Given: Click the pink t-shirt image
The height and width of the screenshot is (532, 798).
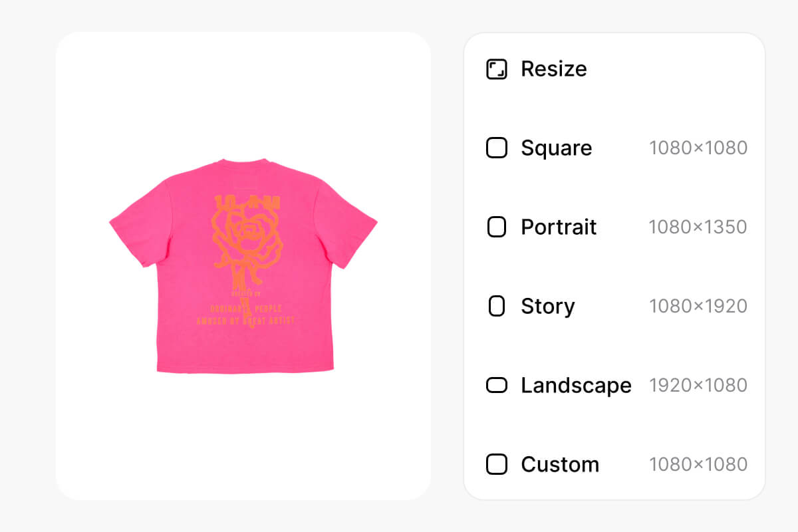Looking at the screenshot, I should [x=243, y=266].
